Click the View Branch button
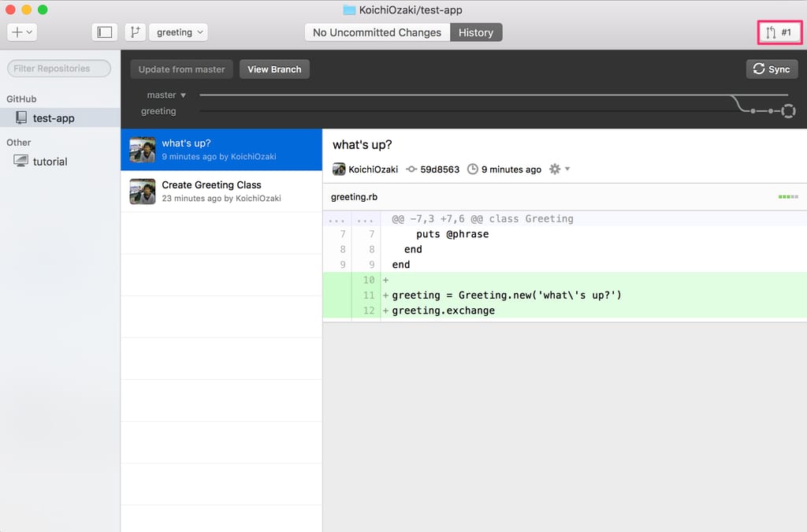This screenshot has height=532, width=807. pyautogui.click(x=274, y=69)
